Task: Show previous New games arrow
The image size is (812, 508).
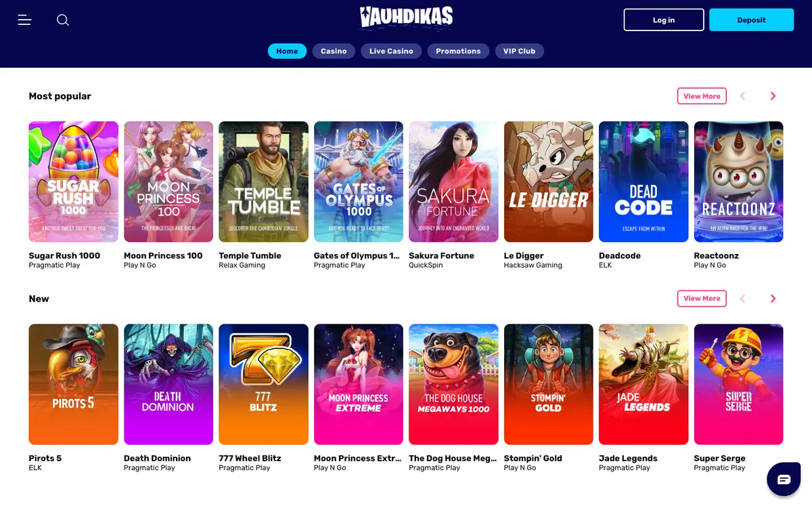Action: click(x=742, y=299)
